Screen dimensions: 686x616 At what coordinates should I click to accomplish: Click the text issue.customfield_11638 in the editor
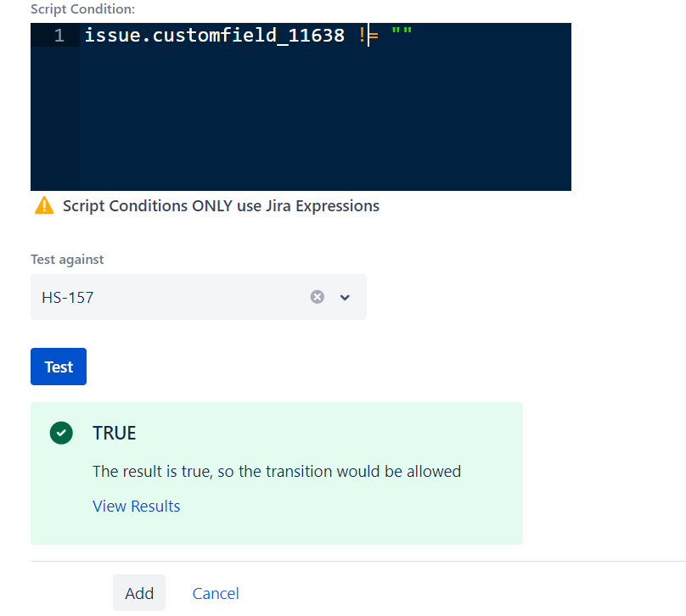pos(214,36)
